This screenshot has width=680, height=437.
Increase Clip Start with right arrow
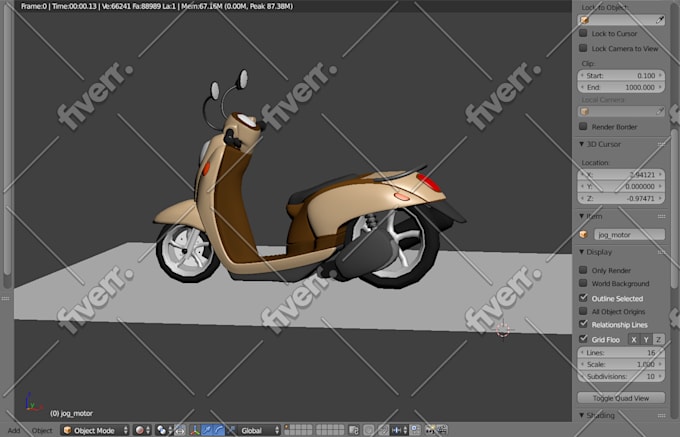tap(660, 75)
